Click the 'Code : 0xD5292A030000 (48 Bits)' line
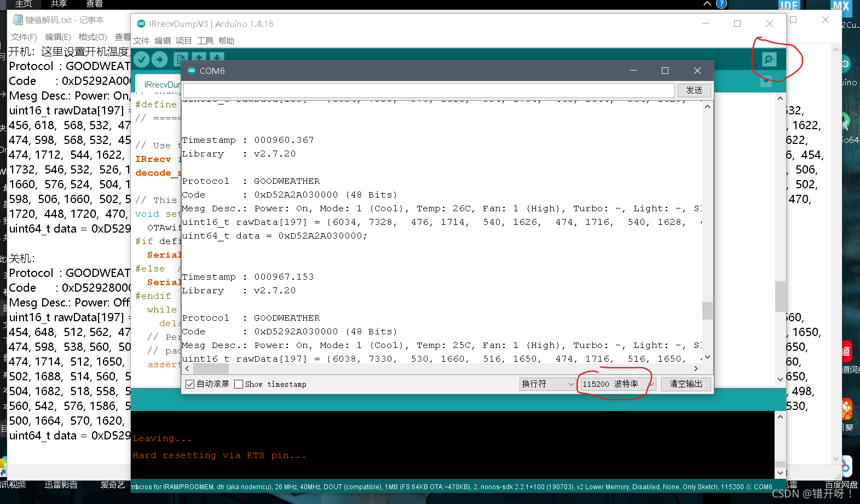The height and width of the screenshot is (504, 860). (290, 332)
